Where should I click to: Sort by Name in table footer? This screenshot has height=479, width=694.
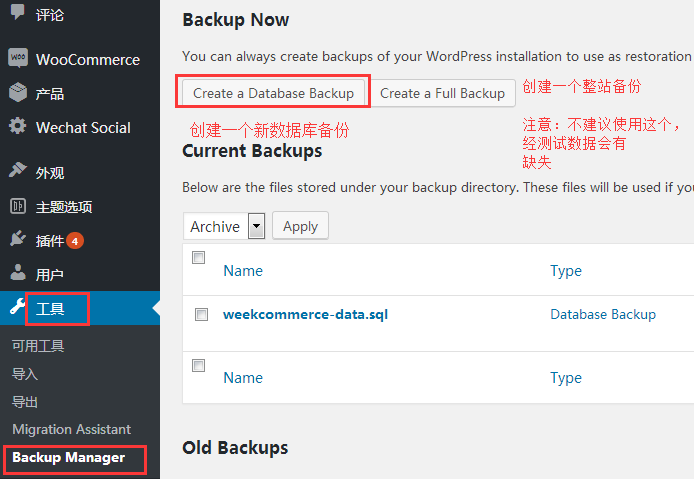coord(243,378)
